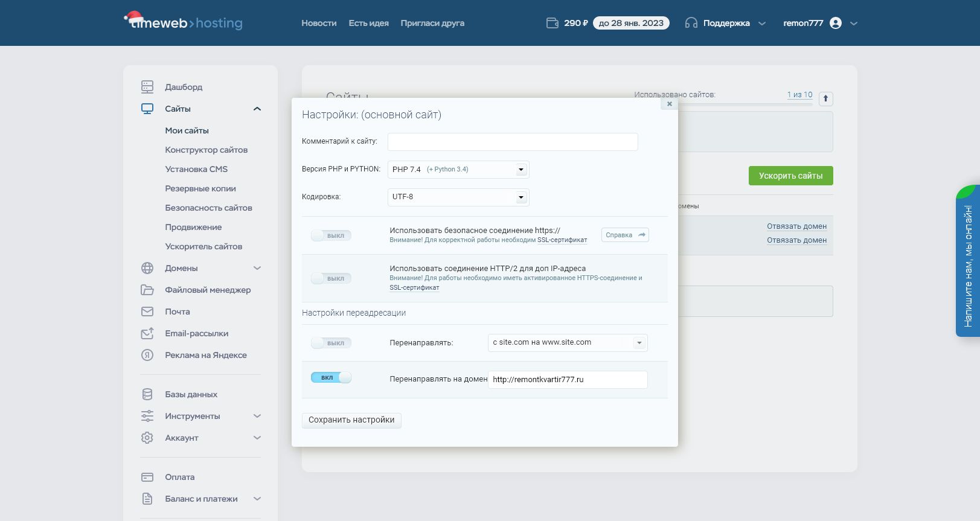Toggle the HTTP/2 connection switch
The image size is (980, 521).
(x=331, y=278)
